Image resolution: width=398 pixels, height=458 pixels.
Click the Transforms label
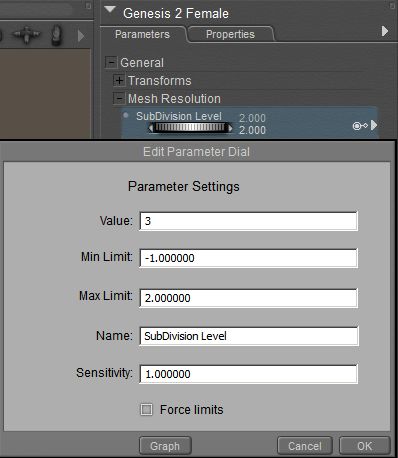click(x=160, y=80)
